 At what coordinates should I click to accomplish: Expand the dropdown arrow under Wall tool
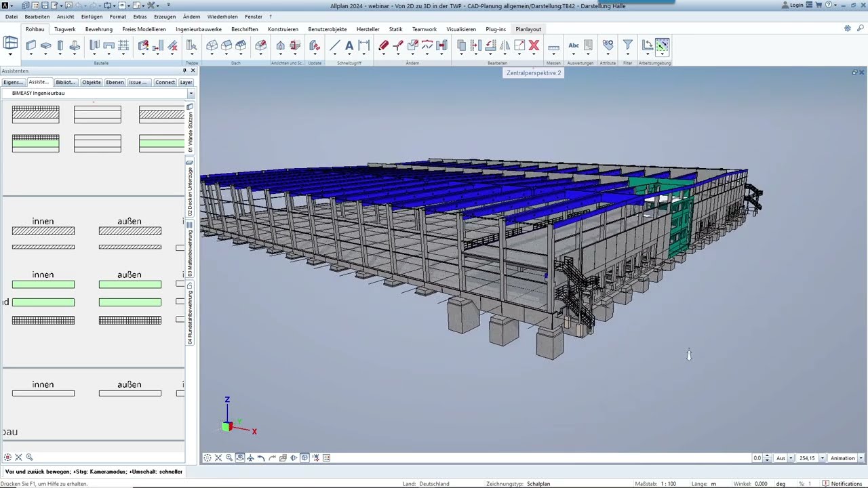coord(31,54)
